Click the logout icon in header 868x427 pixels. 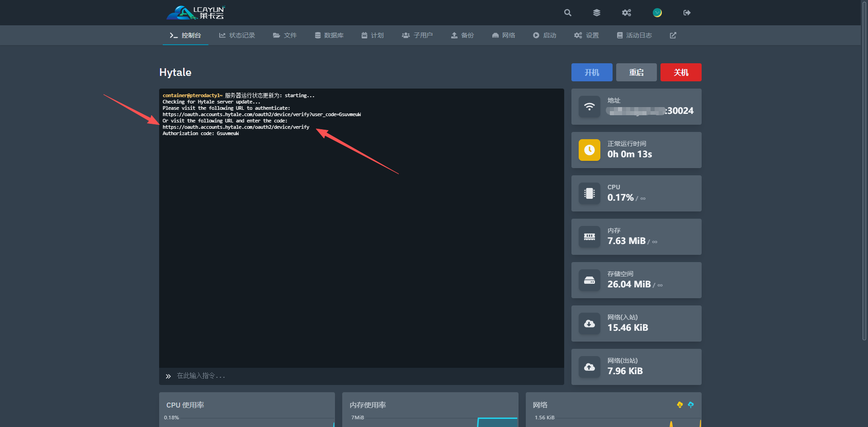[x=687, y=13]
